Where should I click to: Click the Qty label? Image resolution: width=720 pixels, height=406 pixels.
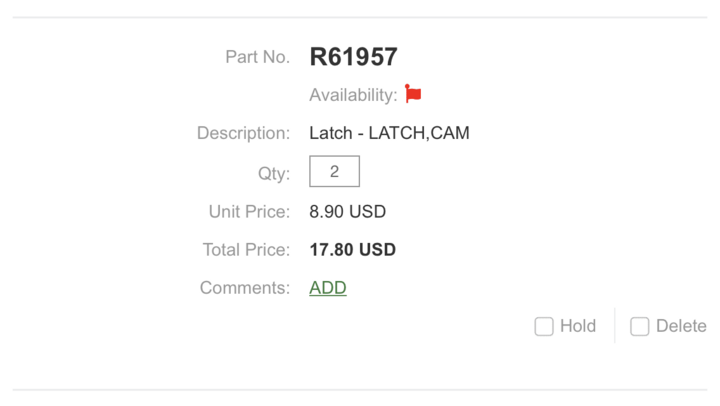(274, 174)
